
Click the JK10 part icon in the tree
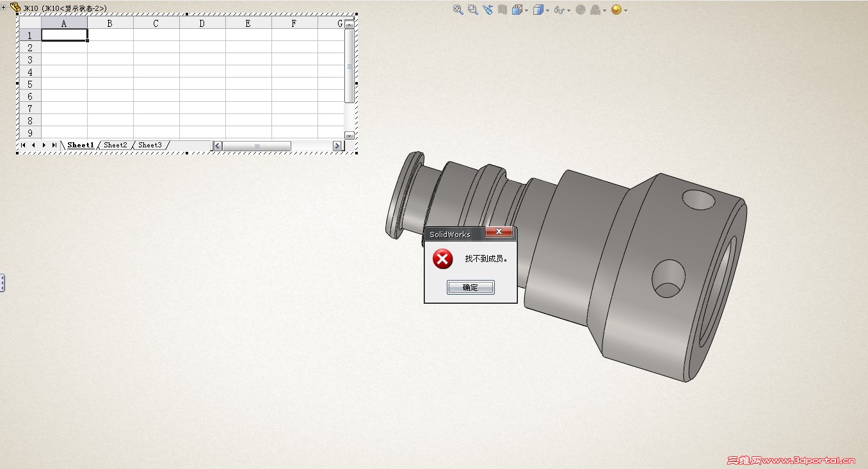coord(15,8)
